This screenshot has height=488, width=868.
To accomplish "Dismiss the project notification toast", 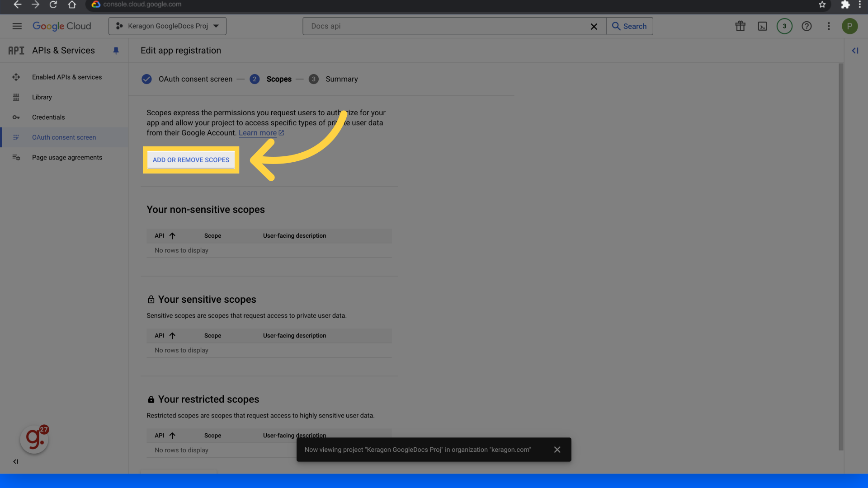I will pos(557,450).
